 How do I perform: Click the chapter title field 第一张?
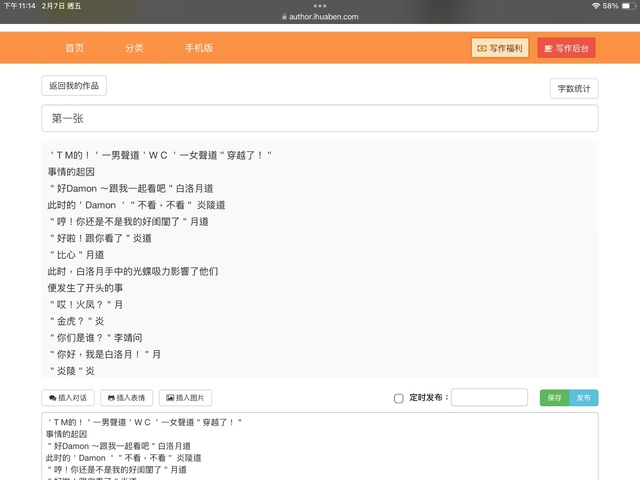tap(320, 118)
